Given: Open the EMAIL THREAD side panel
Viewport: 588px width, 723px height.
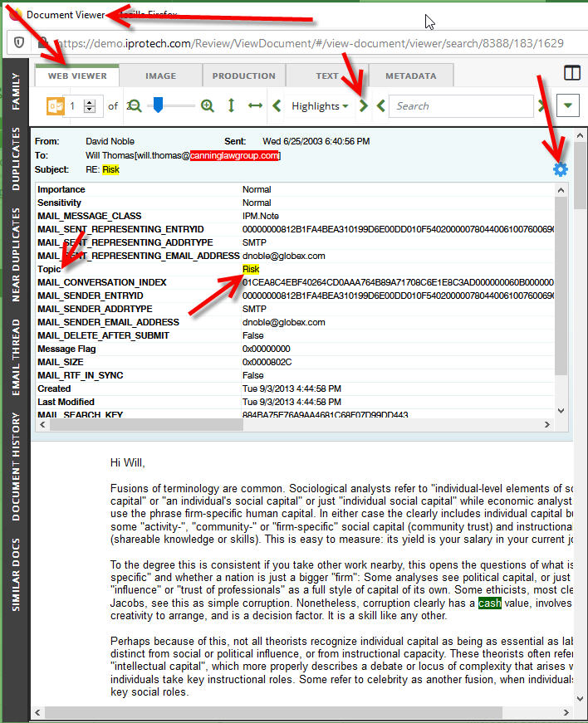Looking at the screenshot, I should click(x=16, y=358).
